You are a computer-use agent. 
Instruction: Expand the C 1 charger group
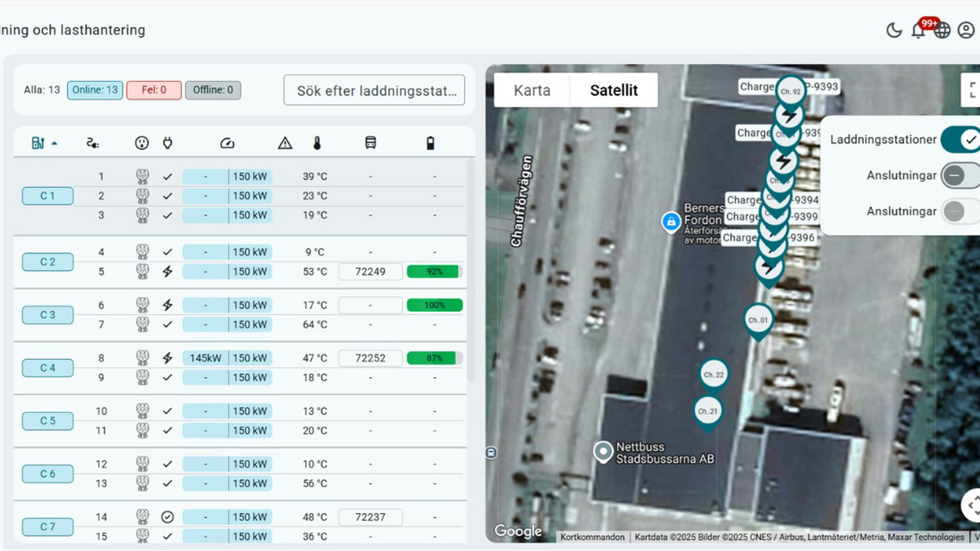pyautogui.click(x=48, y=196)
